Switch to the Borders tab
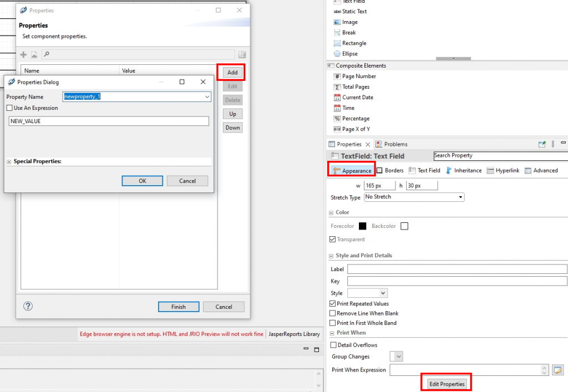Image resolution: width=568 pixels, height=392 pixels. point(390,170)
